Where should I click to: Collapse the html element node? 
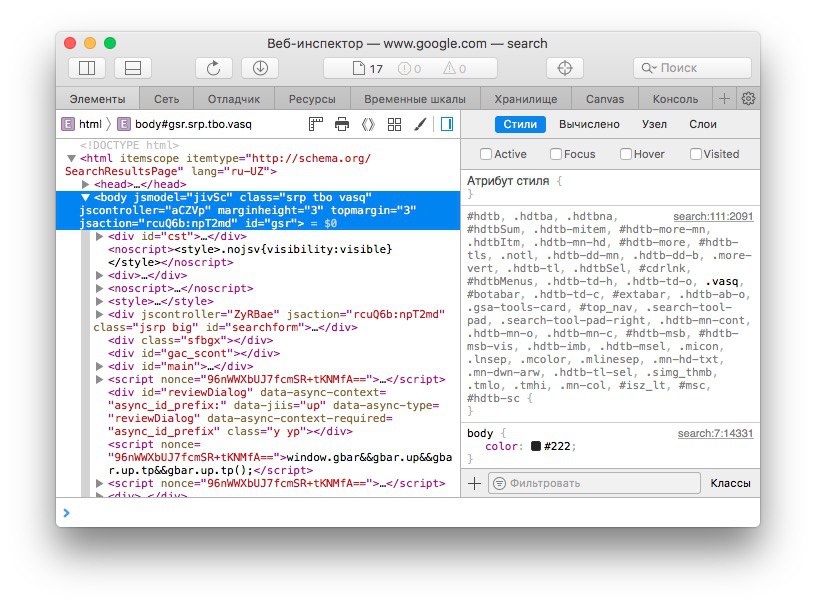click(71, 158)
